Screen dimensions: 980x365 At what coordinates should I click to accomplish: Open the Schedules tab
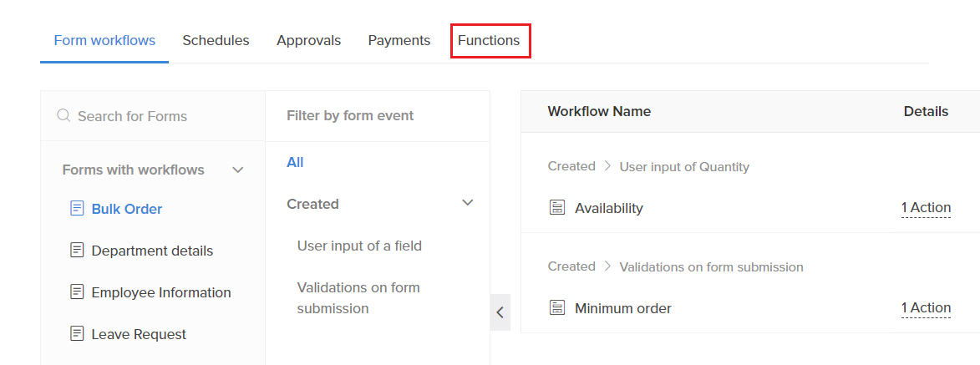pos(216,40)
